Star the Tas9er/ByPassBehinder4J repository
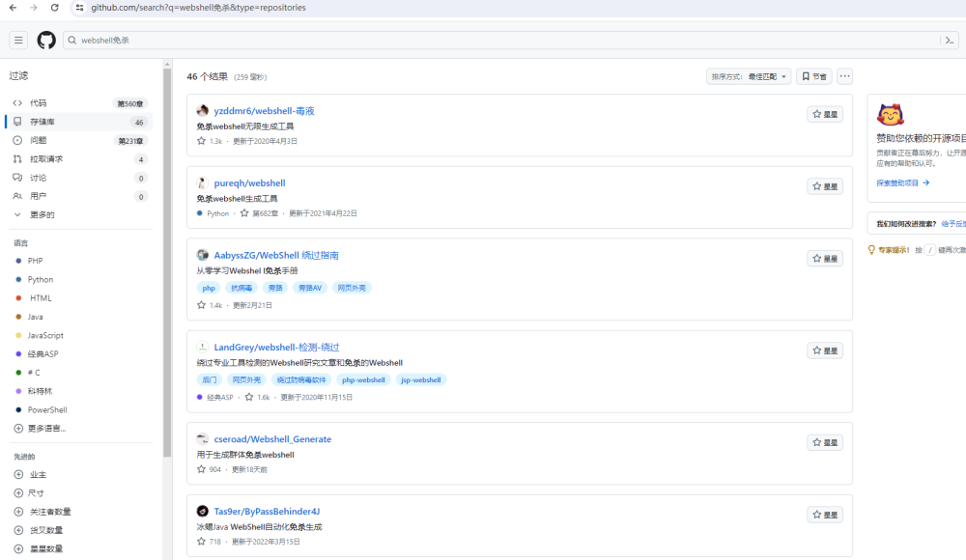Screen dimensions: 966x560 pyautogui.click(x=825, y=515)
